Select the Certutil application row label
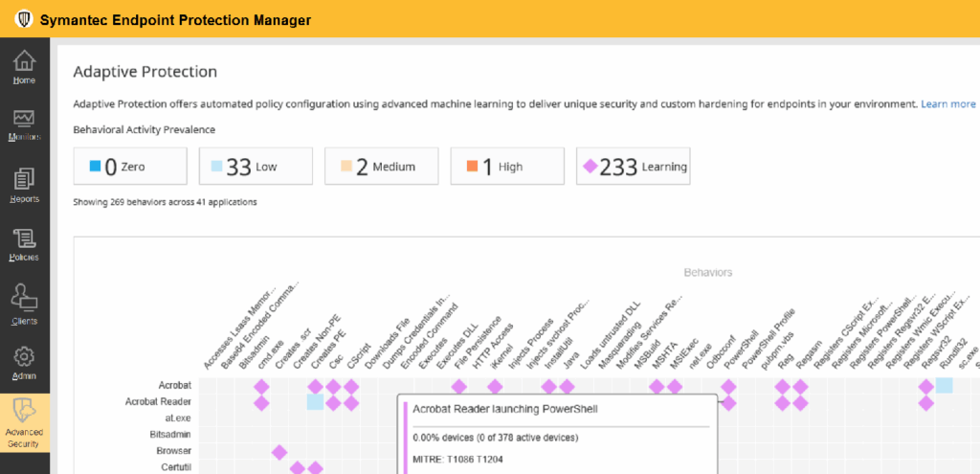 point(176,466)
